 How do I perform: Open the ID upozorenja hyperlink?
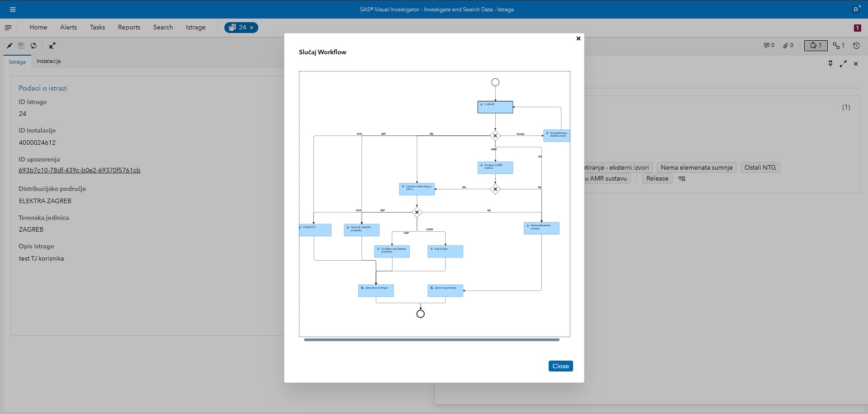click(79, 171)
